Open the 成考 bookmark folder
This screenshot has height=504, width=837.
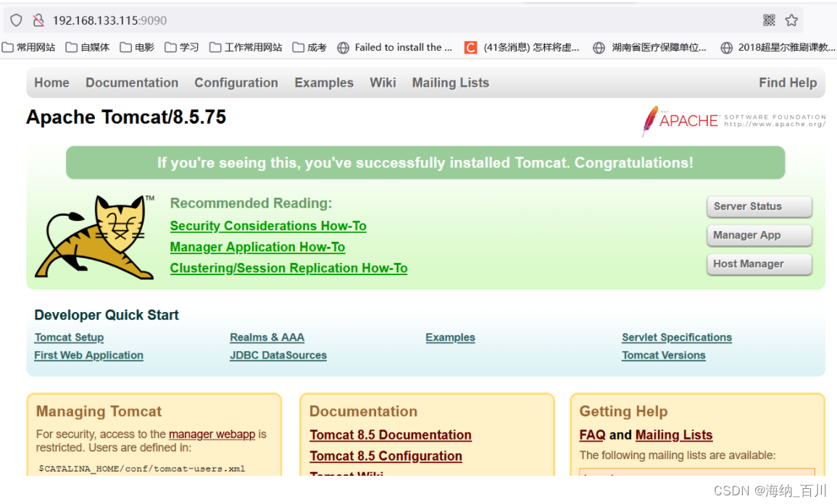point(309,48)
